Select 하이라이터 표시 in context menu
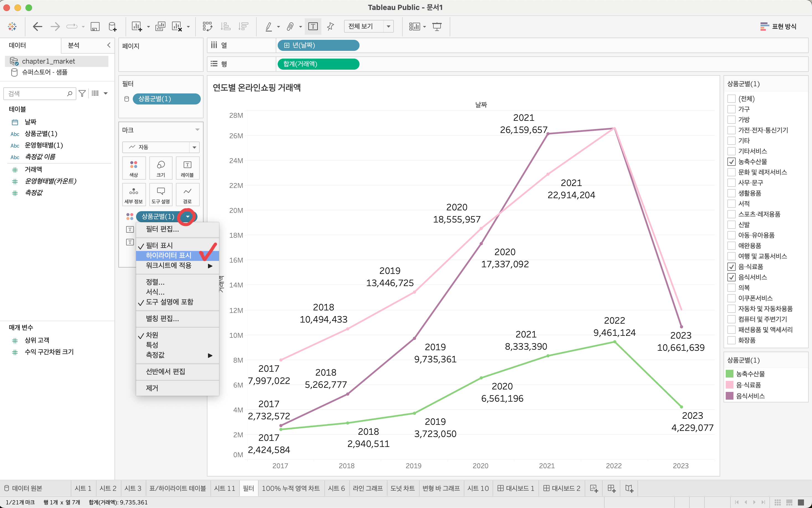The image size is (812, 508). click(169, 255)
